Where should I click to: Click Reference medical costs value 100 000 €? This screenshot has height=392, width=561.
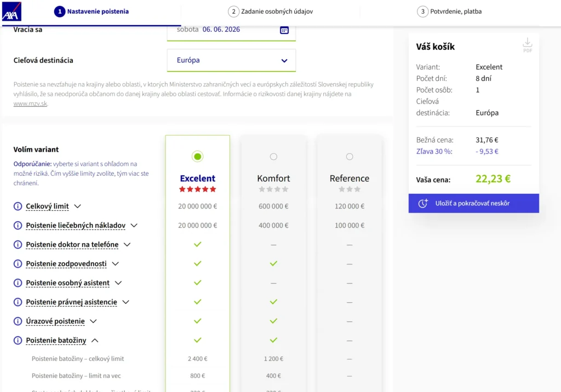350,226
